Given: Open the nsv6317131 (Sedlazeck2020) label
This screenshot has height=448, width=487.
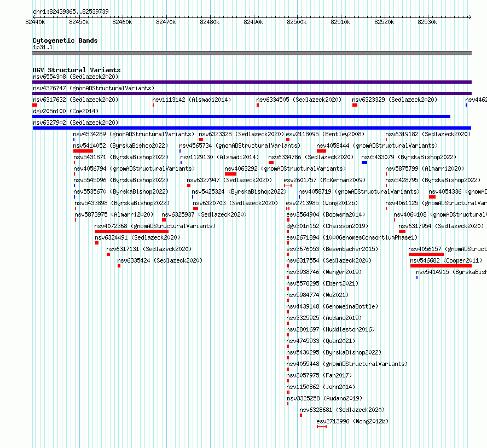Looking at the screenshot, I should point(149,249).
